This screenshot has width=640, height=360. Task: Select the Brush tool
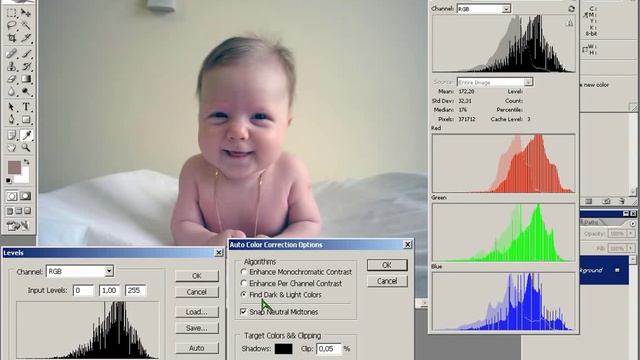click(x=26, y=53)
